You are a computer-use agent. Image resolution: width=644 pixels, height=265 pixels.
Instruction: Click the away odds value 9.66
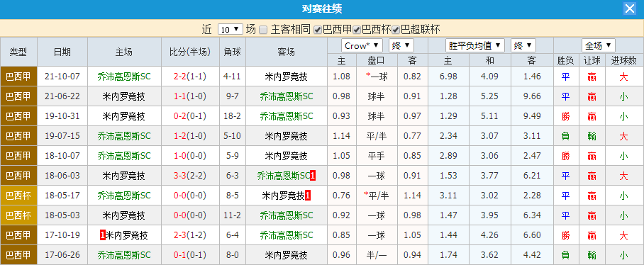pos(532,96)
